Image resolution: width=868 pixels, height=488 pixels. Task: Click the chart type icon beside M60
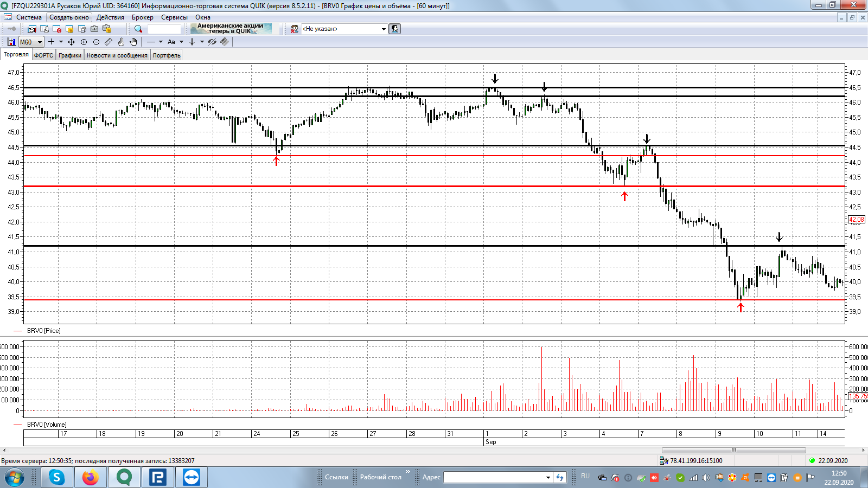coord(12,42)
